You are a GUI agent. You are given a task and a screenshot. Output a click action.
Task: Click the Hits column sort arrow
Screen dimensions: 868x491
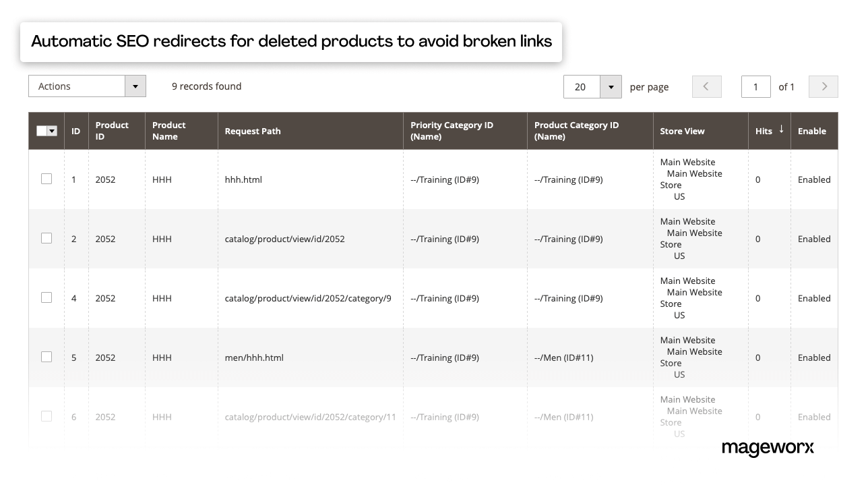coord(781,129)
